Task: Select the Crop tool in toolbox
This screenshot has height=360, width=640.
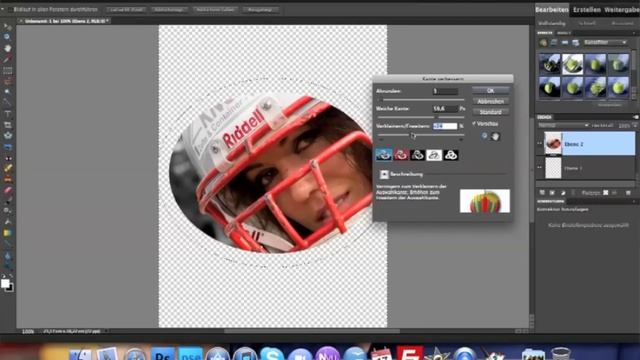Action: click(7, 125)
